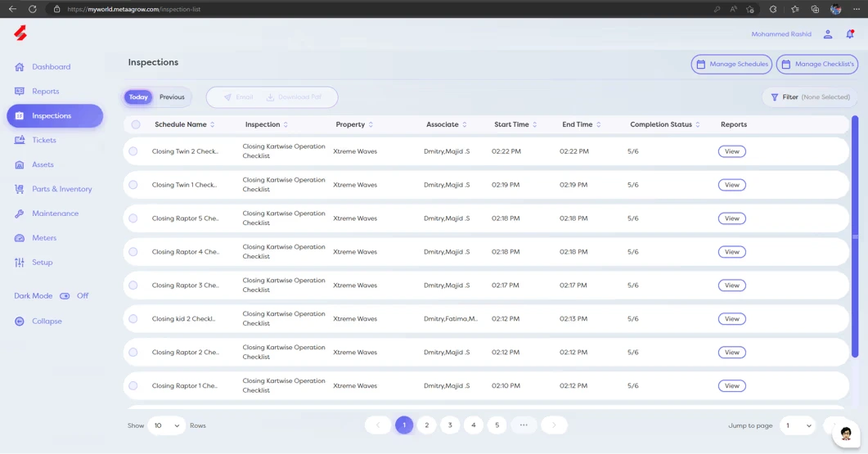This screenshot has width=868, height=454.
Task: Open browser favorites star icon
Action: (x=795, y=9)
